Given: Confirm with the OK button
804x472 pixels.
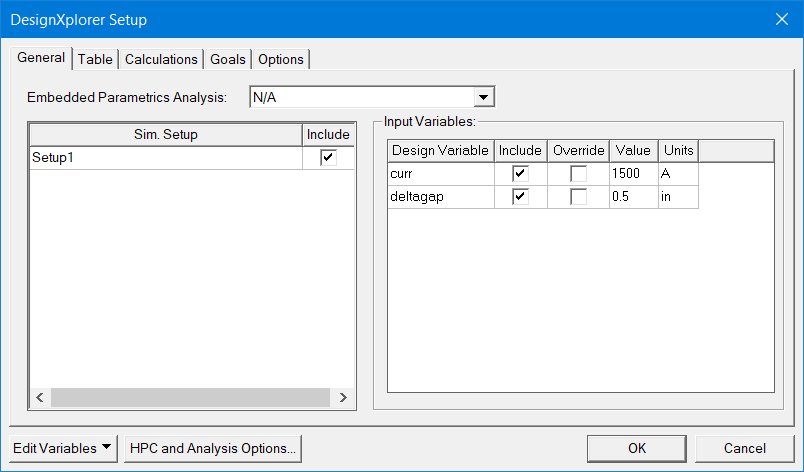Looking at the screenshot, I should tap(637, 448).
